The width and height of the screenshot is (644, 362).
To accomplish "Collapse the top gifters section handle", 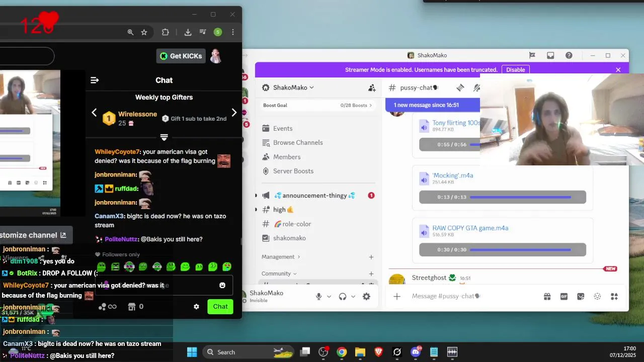I will coord(164,137).
